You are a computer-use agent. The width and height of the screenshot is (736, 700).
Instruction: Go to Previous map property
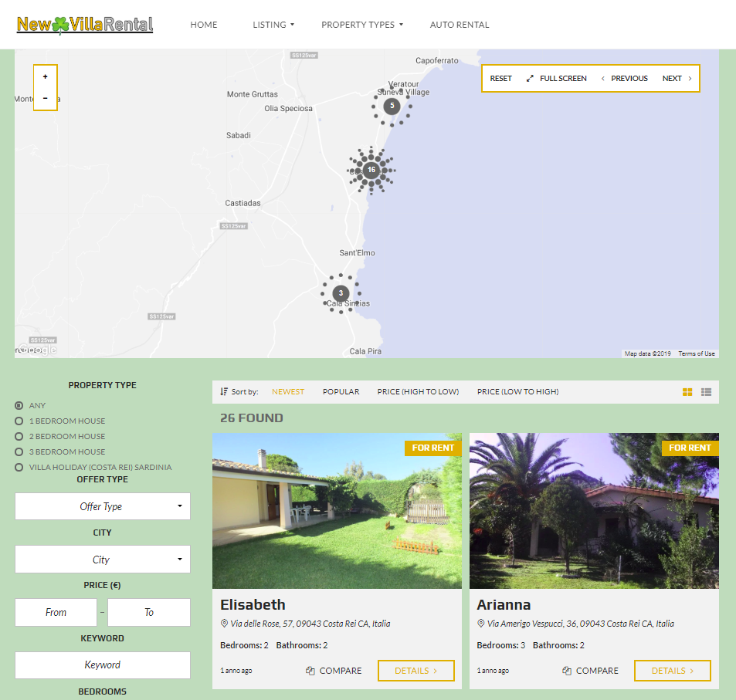[624, 79]
